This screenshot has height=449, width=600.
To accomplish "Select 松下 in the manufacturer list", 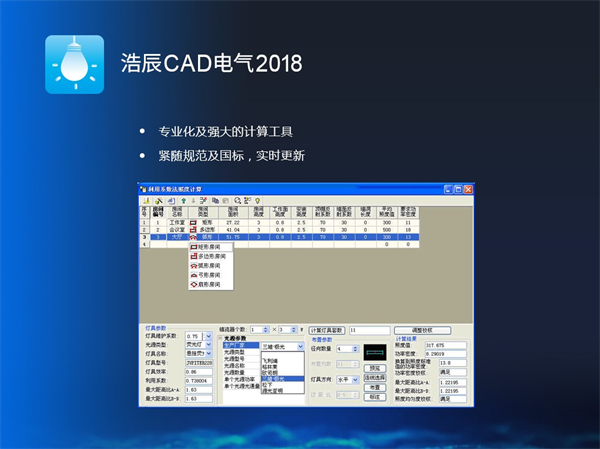I will (x=282, y=385).
